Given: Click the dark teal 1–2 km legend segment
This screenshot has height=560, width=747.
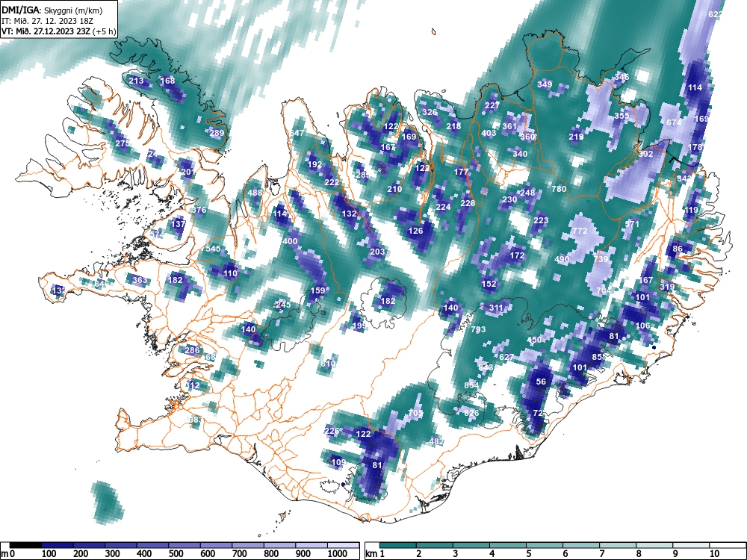Looking at the screenshot, I should tap(398, 545).
